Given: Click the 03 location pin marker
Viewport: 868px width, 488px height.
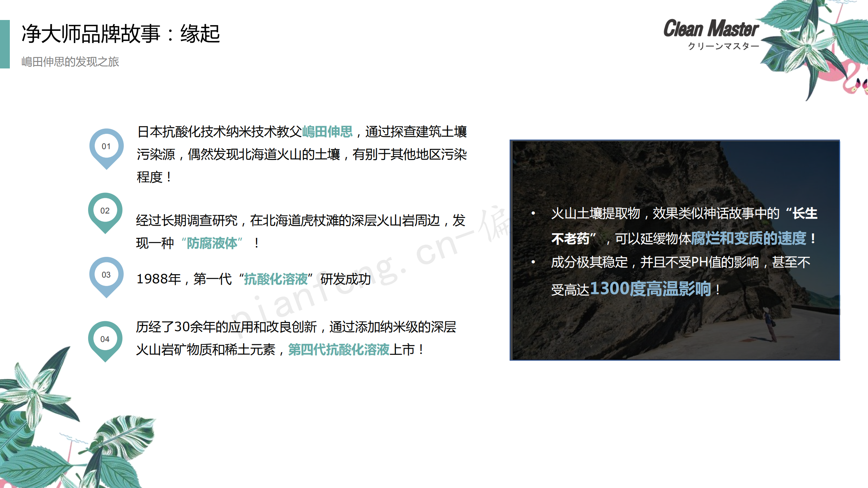Looking at the screenshot, I should tap(106, 277).
